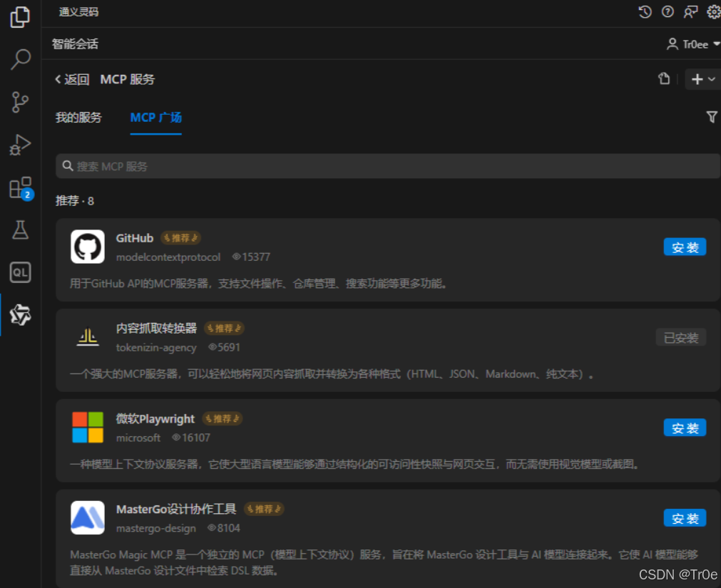
Task: Click the search magnifier icon in search box
Action: [x=68, y=166]
